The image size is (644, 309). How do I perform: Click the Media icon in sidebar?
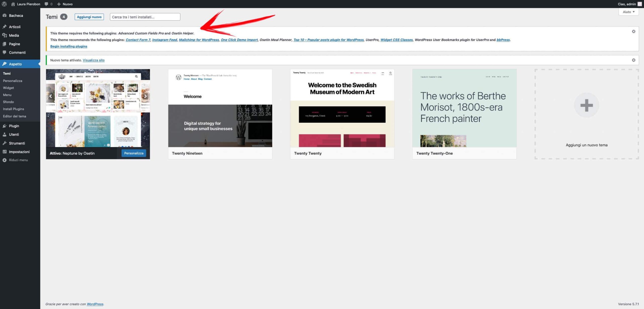tap(4, 35)
